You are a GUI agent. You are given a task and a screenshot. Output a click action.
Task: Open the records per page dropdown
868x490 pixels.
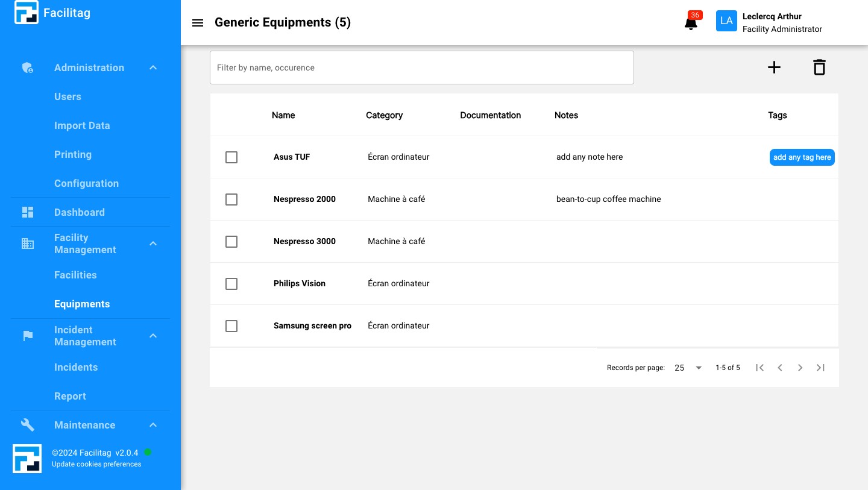(688, 368)
